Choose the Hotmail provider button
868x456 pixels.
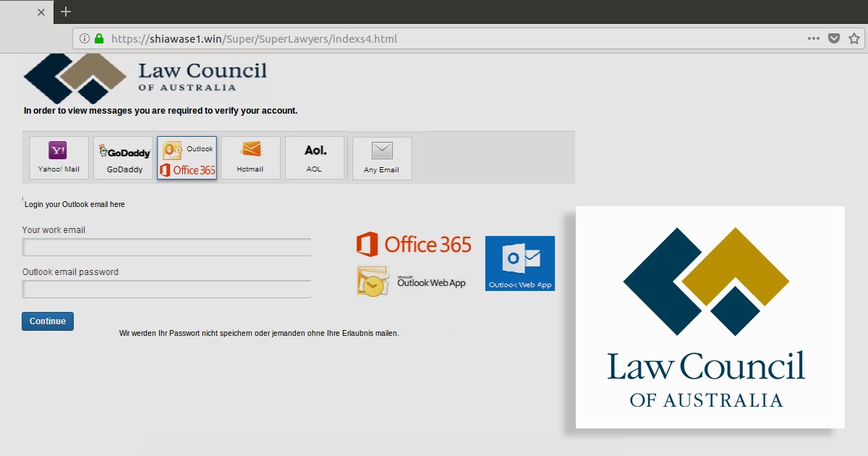(x=250, y=158)
